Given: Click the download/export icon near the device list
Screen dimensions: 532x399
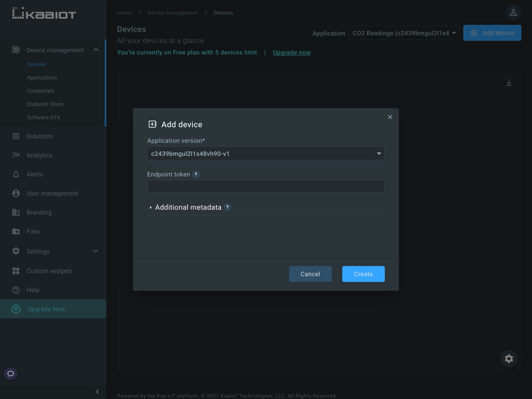Looking at the screenshot, I should [x=509, y=82].
